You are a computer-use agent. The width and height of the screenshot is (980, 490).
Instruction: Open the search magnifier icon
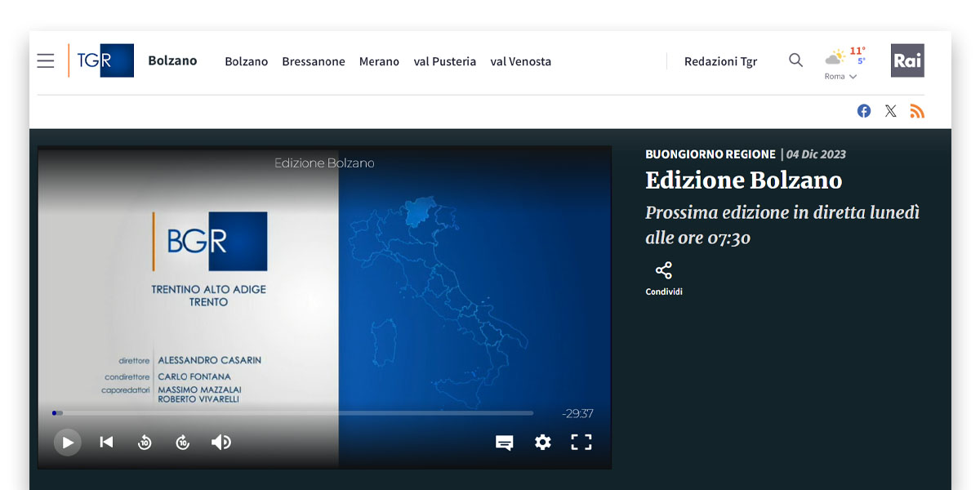click(x=795, y=60)
